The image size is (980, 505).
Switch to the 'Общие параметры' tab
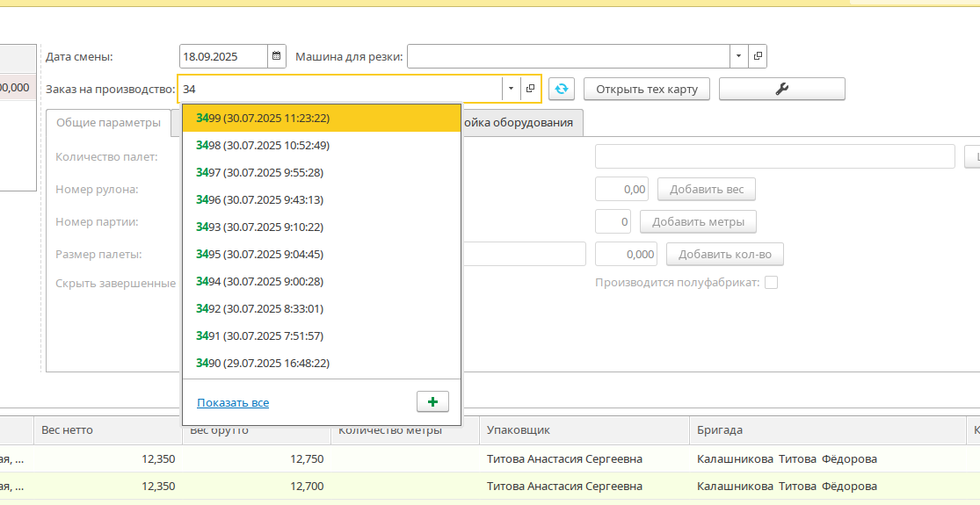click(108, 122)
